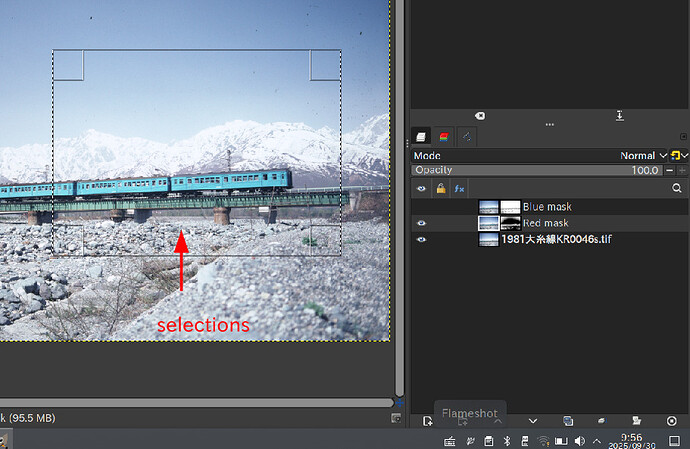This screenshot has width=690, height=449.
Task: Lower the selected layer
Action: point(533,422)
